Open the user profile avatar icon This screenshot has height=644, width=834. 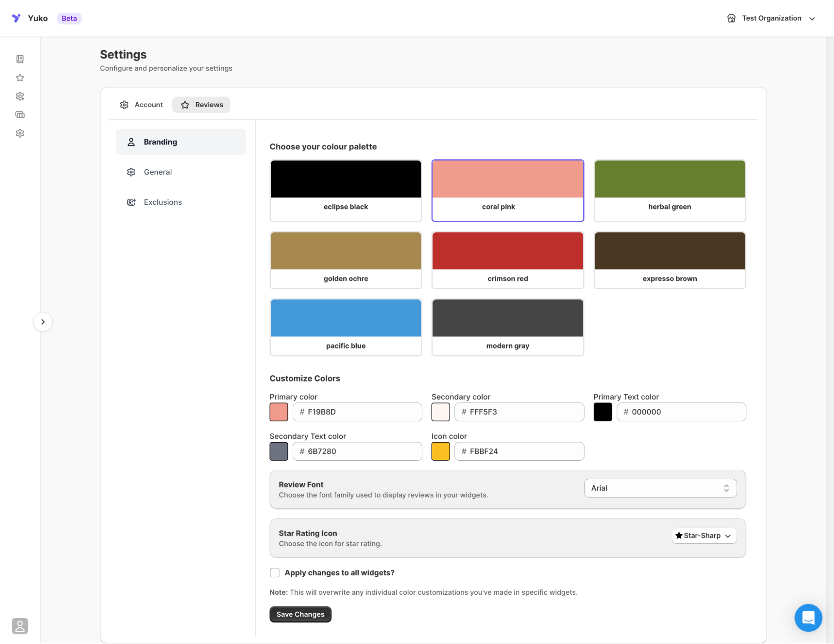point(20,626)
